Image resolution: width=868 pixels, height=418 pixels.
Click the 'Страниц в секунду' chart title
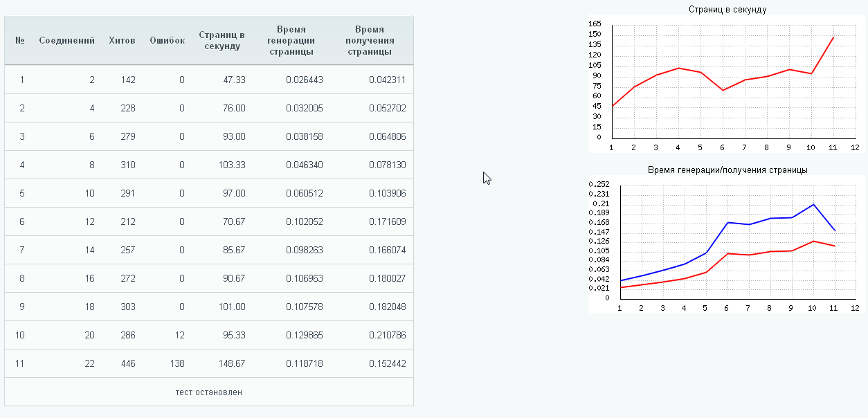click(727, 10)
